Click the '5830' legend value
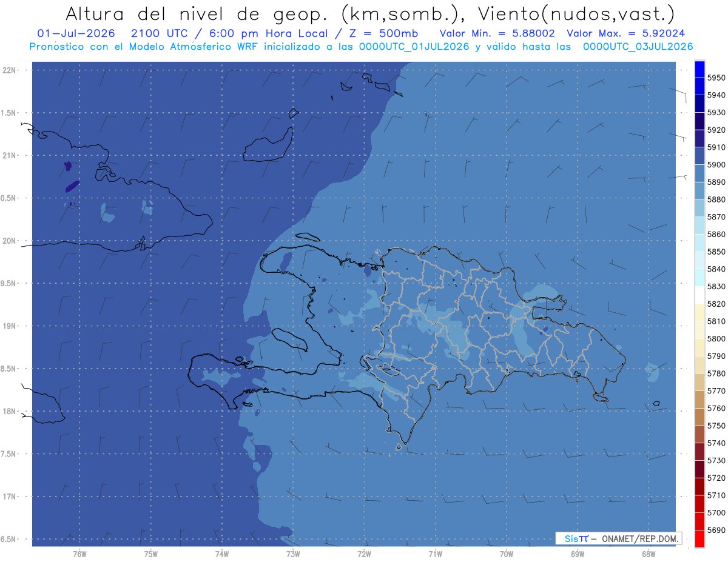728x562 pixels. tap(716, 286)
